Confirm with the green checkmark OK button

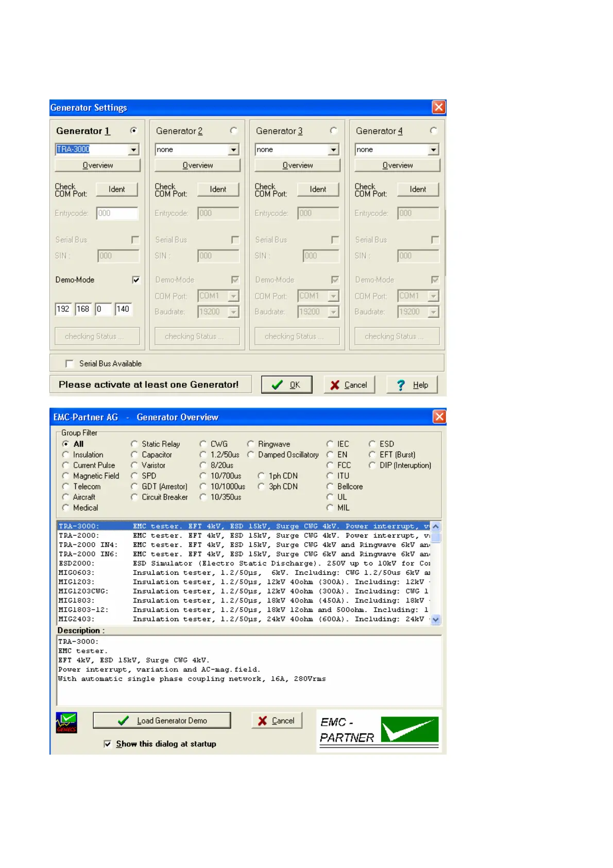point(286,385)
